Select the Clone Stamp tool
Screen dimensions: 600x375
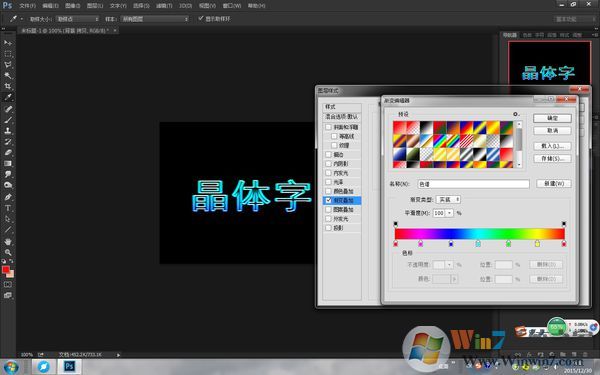click(8, 130)
